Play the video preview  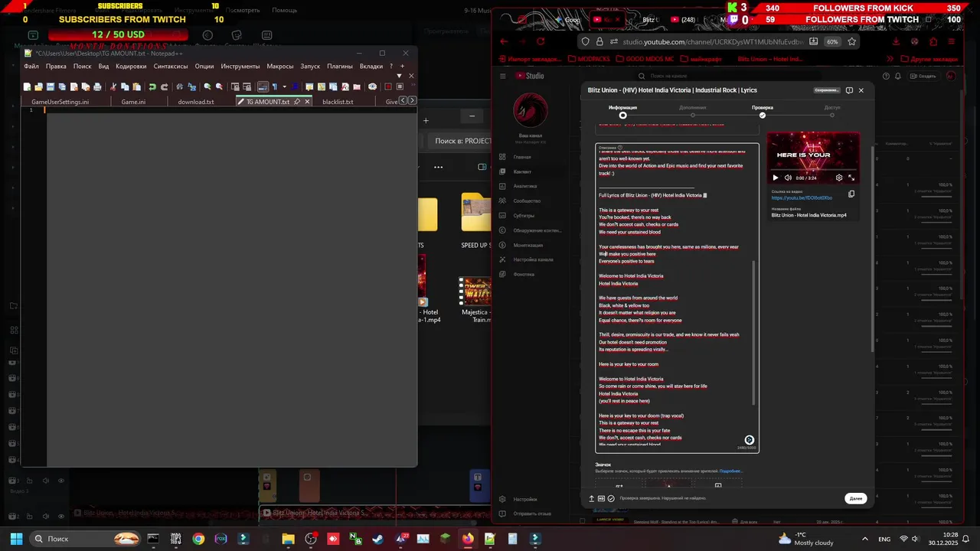[775, 178]
